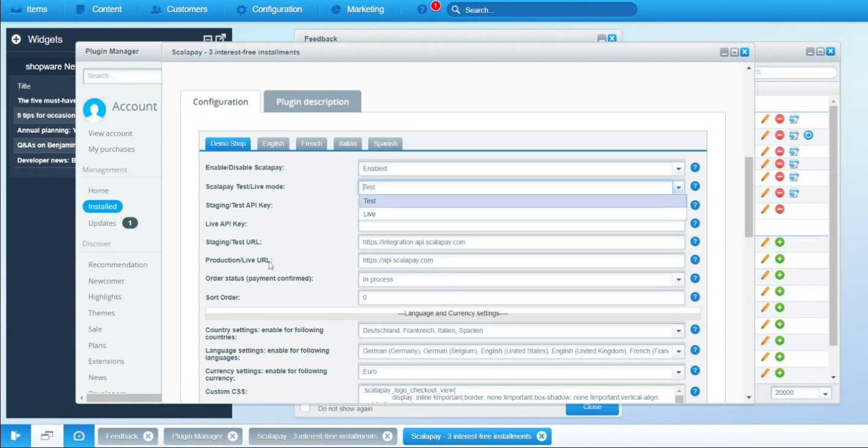Viewport: 868px width, 448px height.
Task: Open Recommendation in Plugin Manager sidebar
Action: point(118,265)
